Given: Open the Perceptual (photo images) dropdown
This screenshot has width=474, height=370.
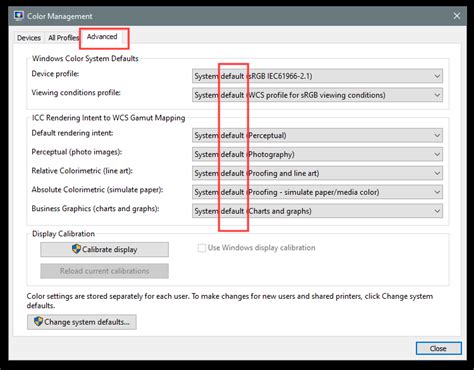Looking at the screenshot, I should pos(317,154).
